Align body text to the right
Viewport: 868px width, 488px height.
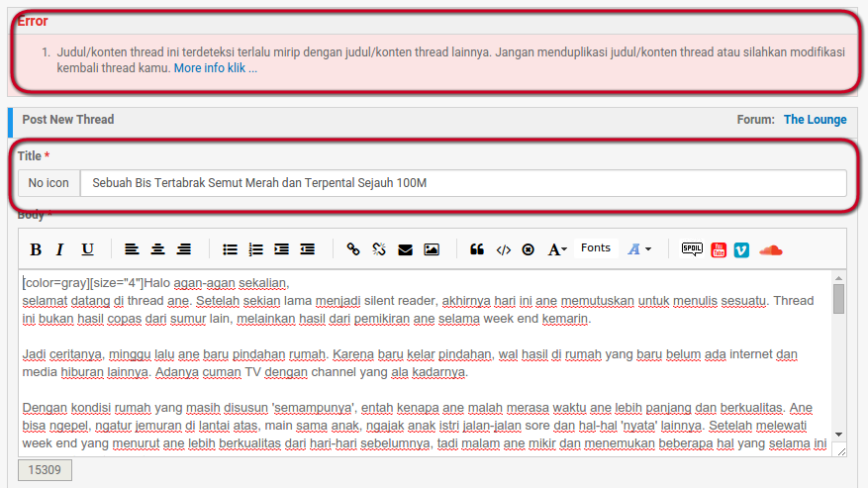click(184, 249)
